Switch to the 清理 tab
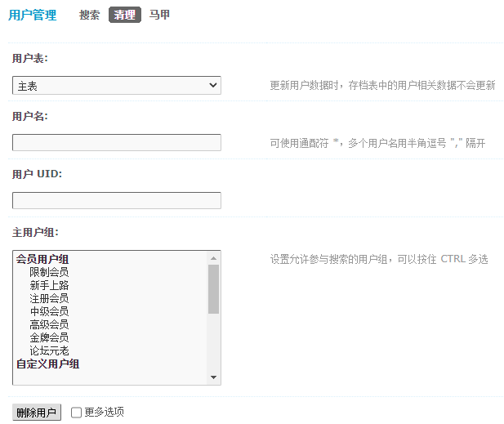Image resolution: width=504 pixels, height=424 pixels. pos(125,15)
